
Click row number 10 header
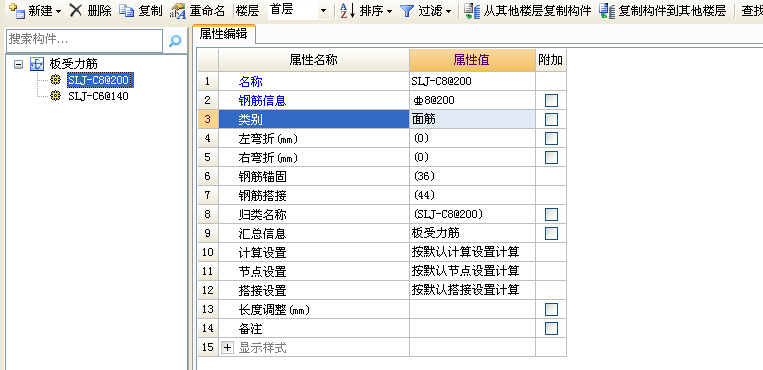pos(208,252)
